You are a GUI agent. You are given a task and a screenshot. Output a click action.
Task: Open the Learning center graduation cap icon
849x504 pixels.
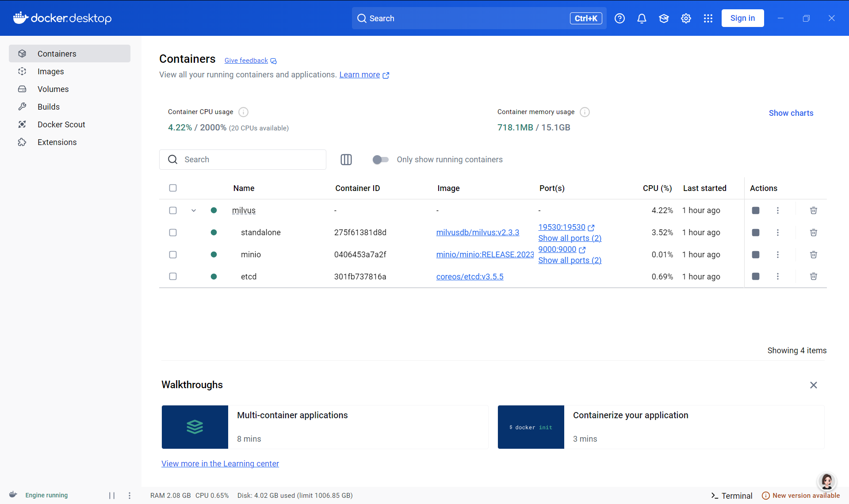coord(664,18)
